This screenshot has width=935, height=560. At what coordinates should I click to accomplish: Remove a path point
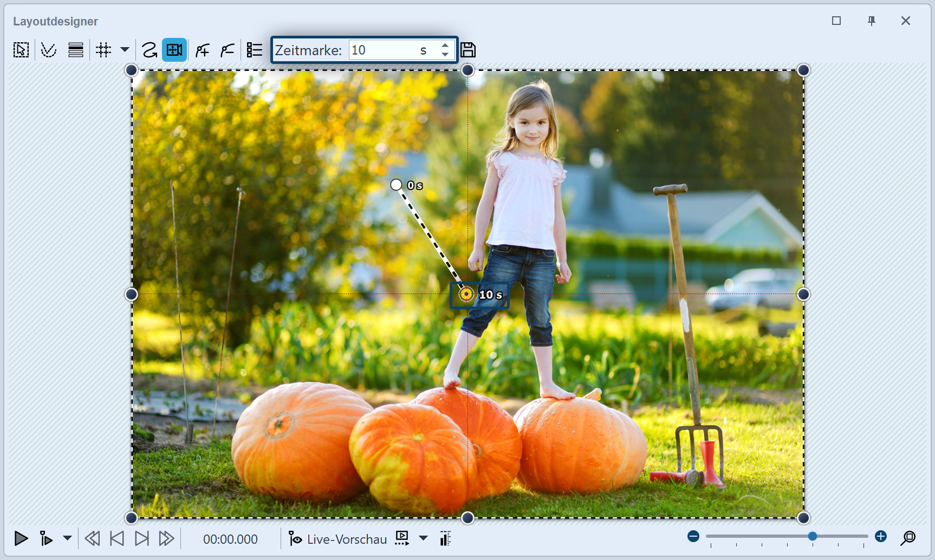(228, 50)
